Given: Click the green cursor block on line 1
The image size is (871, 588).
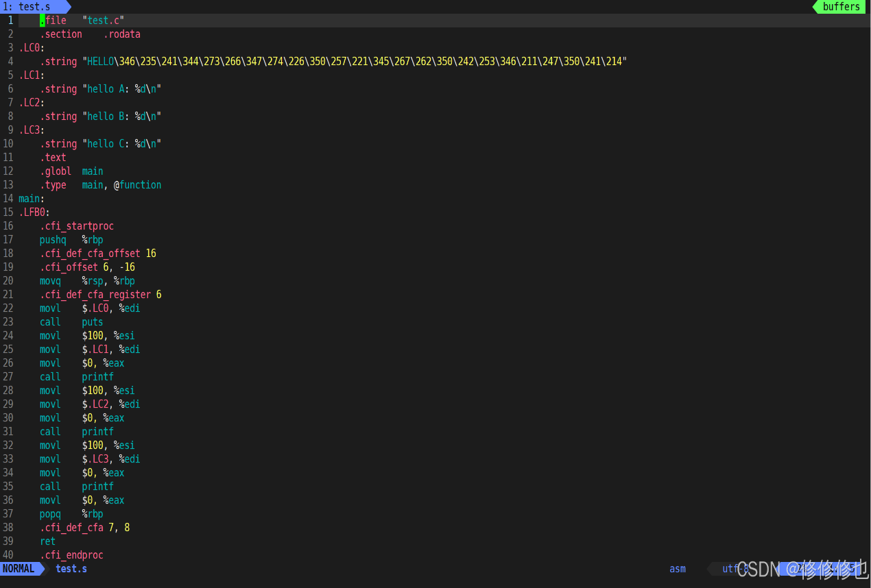Looking at the screenshot, I should coord(43,21).
